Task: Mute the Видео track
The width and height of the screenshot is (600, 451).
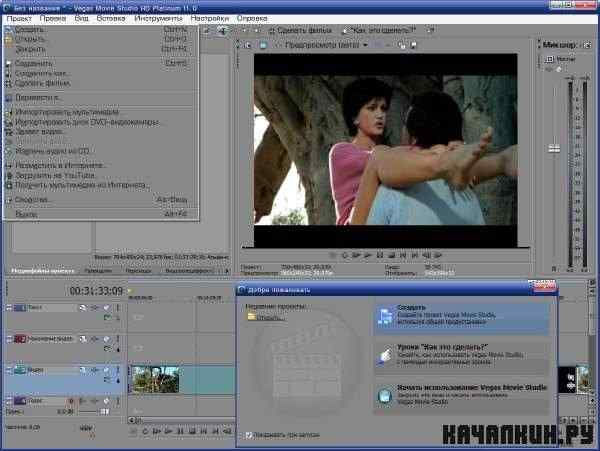Action: pos(107,370)
